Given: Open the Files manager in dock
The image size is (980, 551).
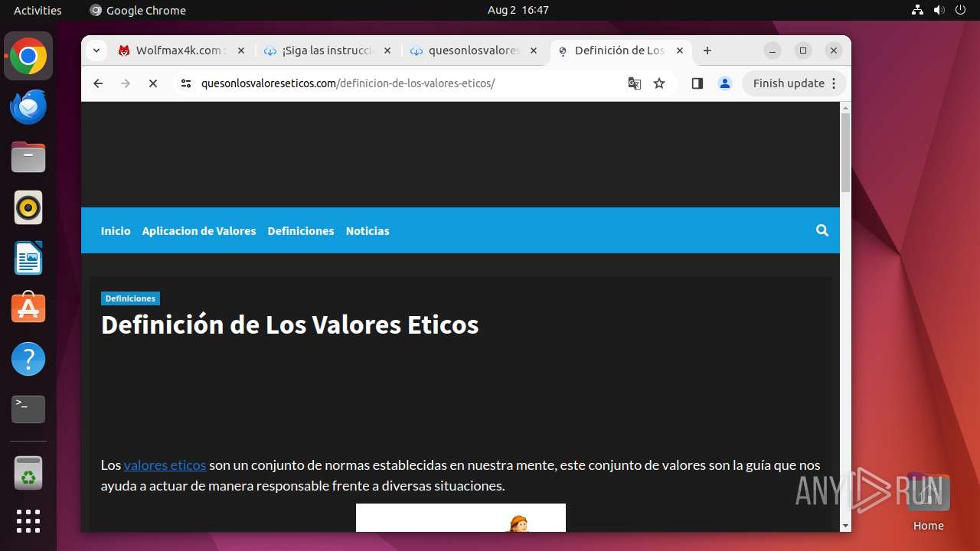Looking at the screenshot, I should click(28, 158).
